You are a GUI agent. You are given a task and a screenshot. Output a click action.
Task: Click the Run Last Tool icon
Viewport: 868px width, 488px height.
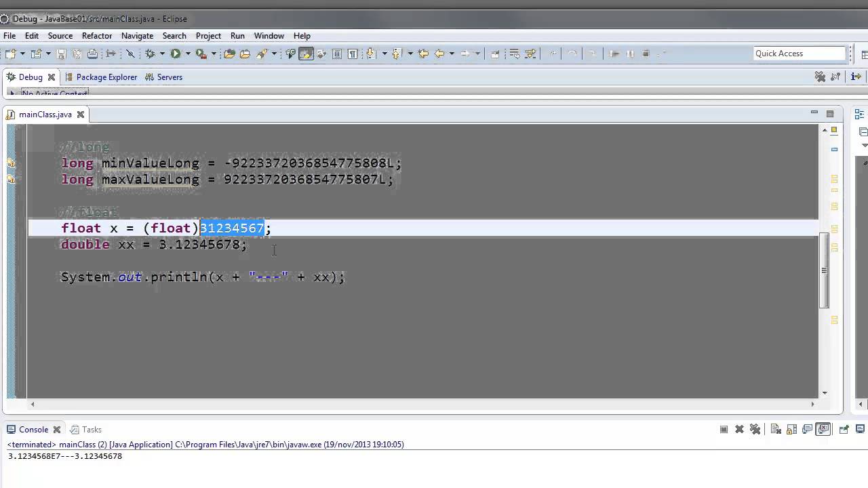201,54
